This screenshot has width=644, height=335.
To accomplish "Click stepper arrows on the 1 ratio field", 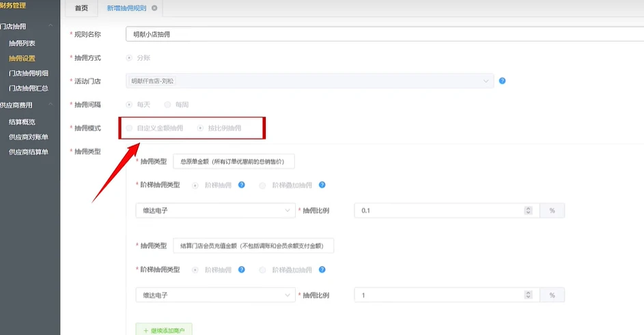I will [528, 295].
